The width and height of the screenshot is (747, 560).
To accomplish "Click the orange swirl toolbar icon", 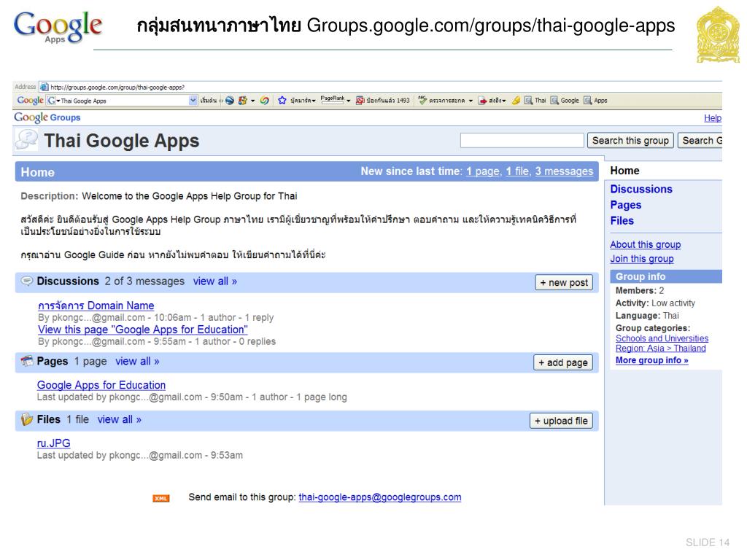I will coord(264,101).
